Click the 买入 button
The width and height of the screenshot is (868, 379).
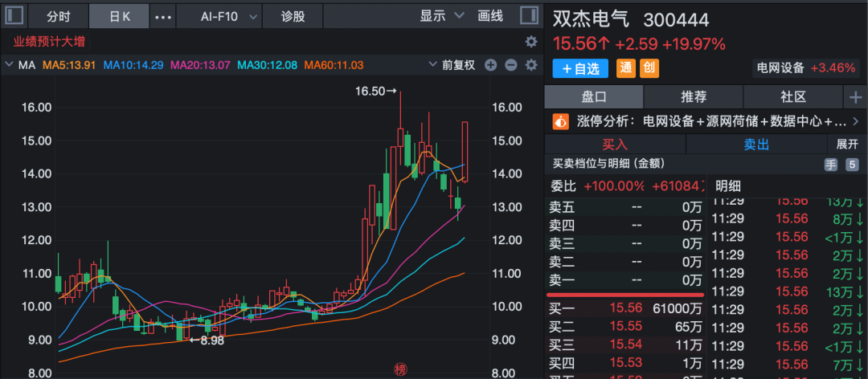[x=615, y=145]
